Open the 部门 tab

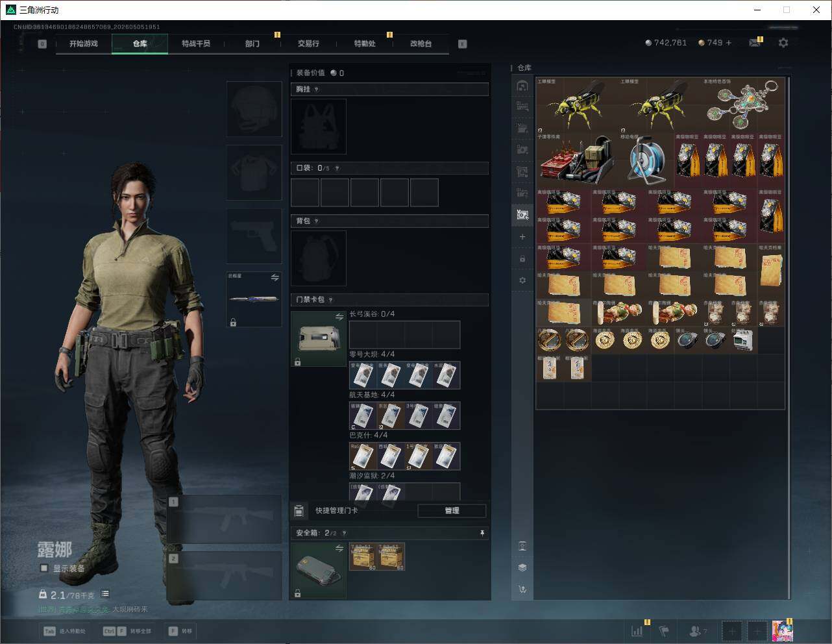coord(252,43)
